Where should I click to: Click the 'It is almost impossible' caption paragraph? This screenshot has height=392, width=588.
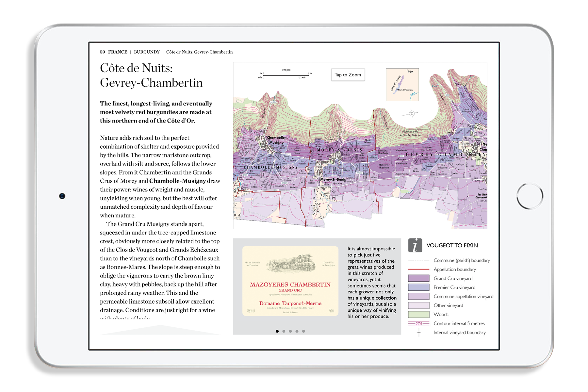click(372, 283)
